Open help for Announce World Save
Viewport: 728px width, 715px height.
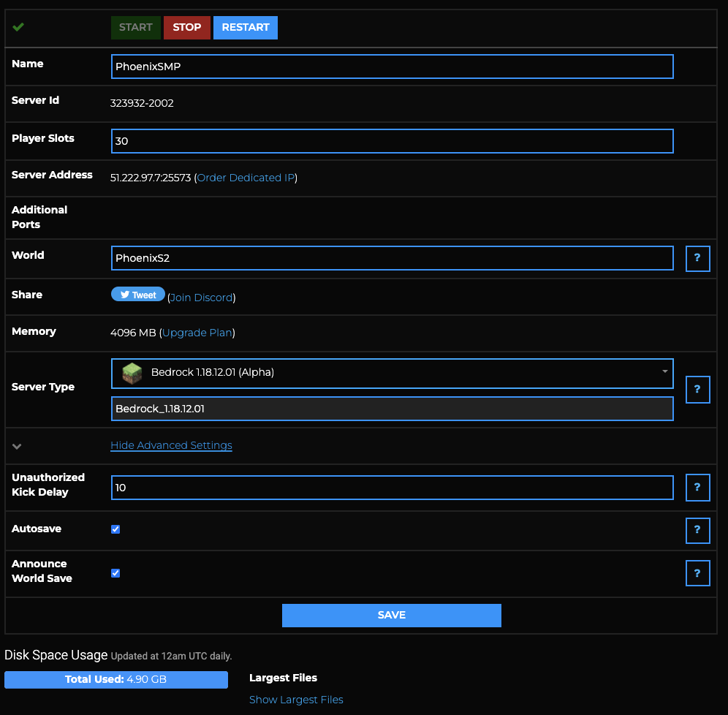click(697, 573)
